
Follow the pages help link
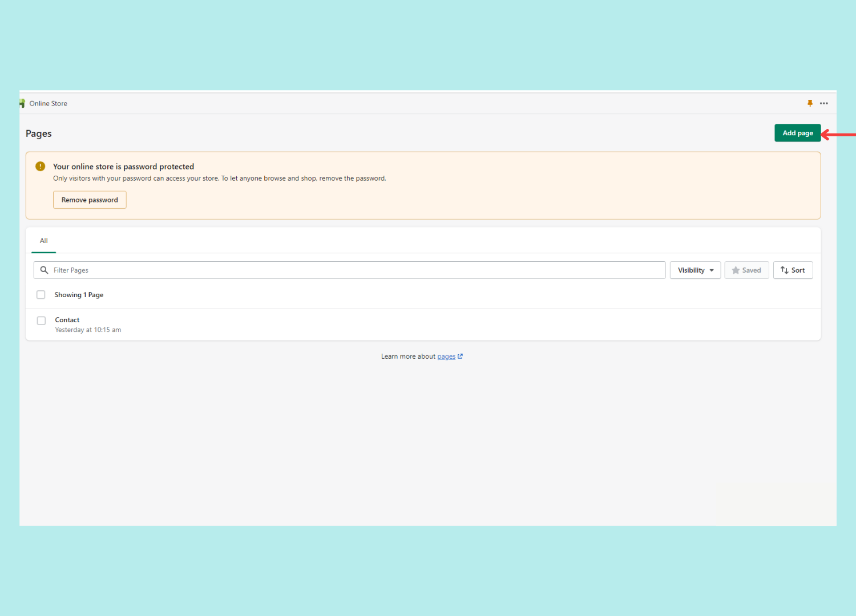click(x=446, y=356)
